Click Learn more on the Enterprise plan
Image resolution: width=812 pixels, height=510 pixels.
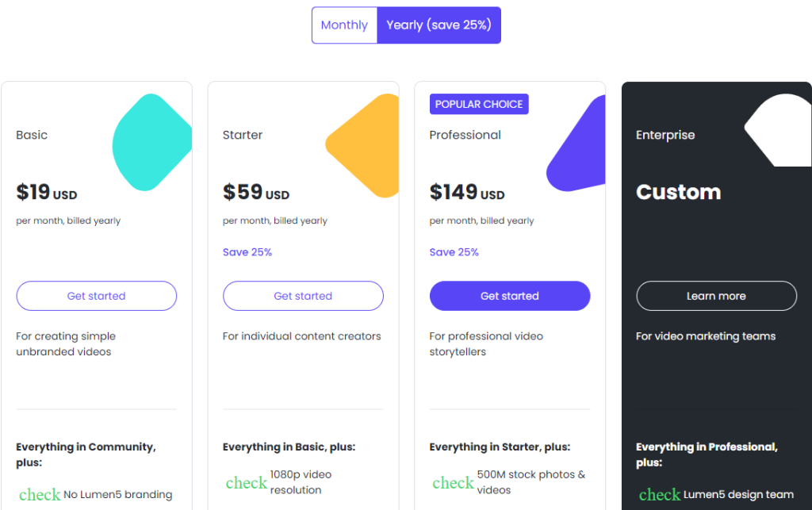click(716, 296)
